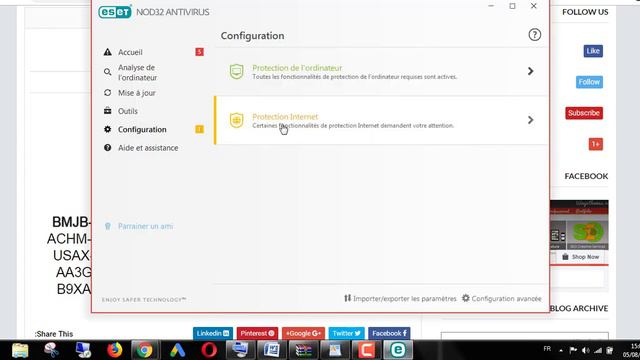This screenshot has height=360, width=640.
Task: Click FR language indicator in tray
Action: coord(547,349)
